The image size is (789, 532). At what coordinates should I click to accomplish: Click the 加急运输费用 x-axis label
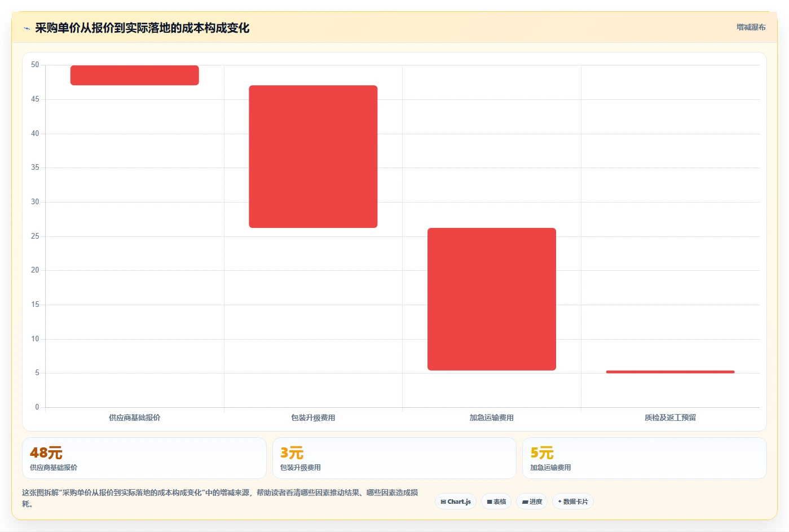point(492,417)
